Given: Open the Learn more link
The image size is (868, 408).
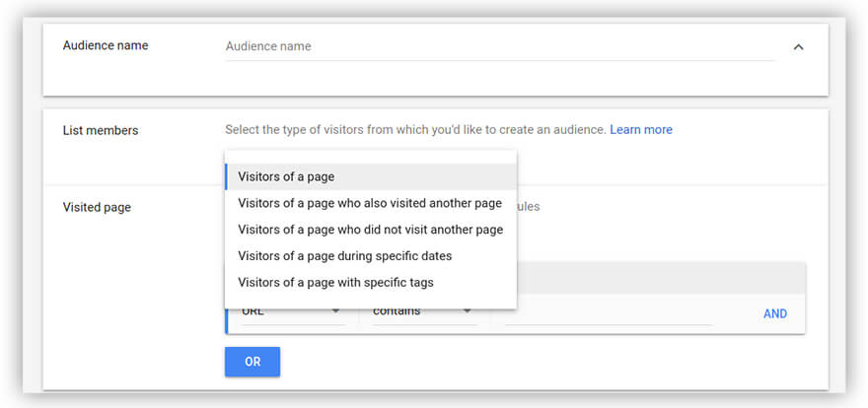Looking at the screenshot, I should coord(641,129).
